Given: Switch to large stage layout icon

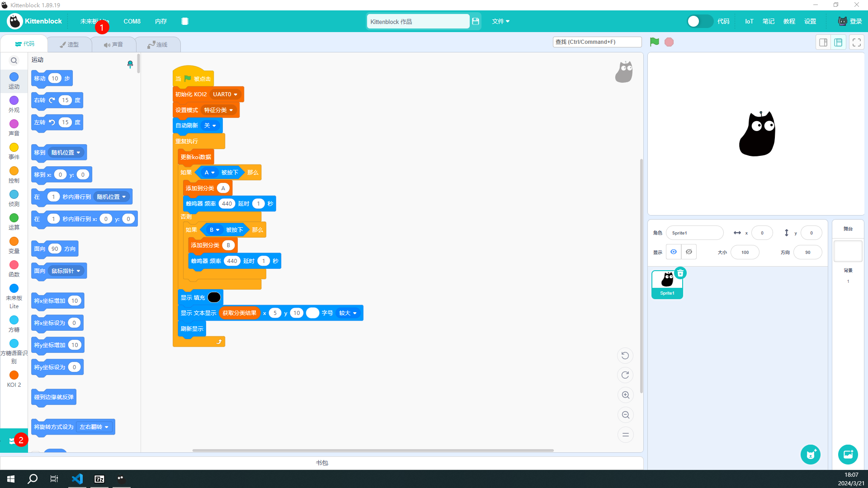Looking at the screenshot, I should (838, 42).
